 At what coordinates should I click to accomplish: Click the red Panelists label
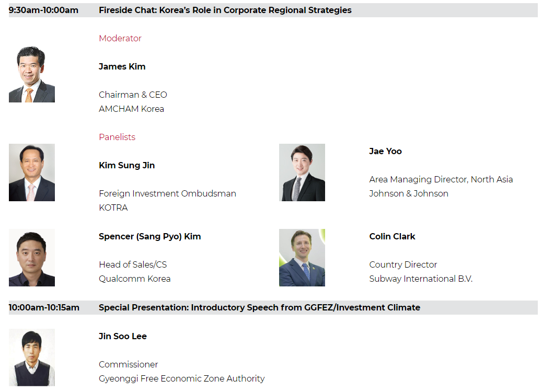click(x=117, y=137)
